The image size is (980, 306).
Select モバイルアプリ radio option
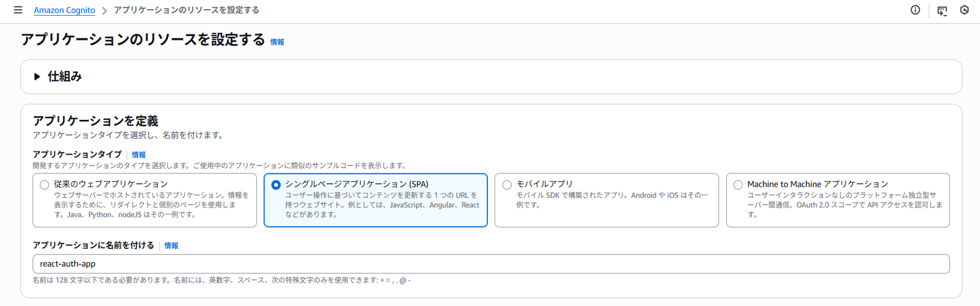(507, 185)
